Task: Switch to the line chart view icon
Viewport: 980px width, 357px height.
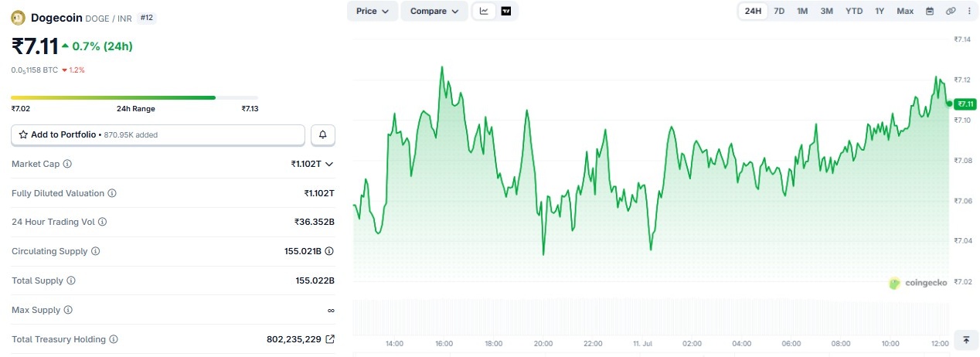Action: (x=484, y=11)
